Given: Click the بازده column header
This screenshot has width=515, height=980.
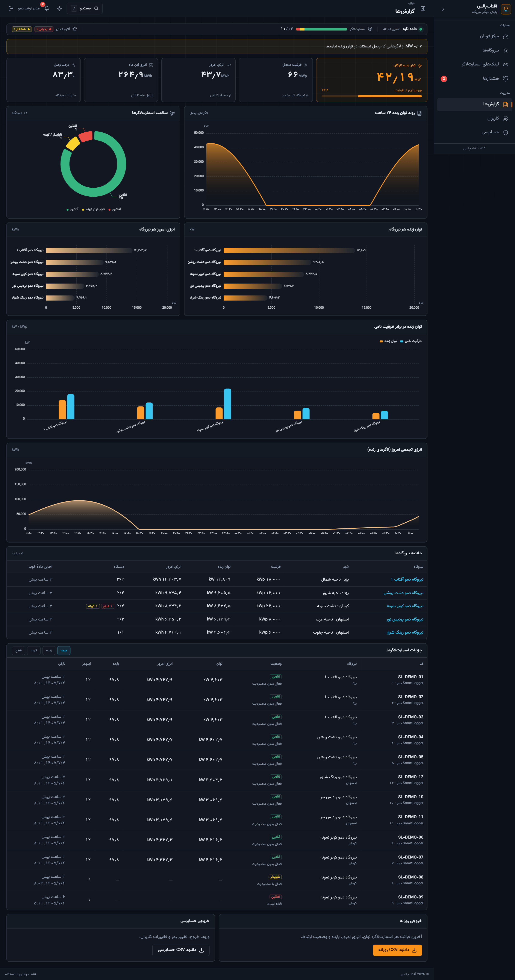Looking at the screenshot, I should pyautogui.click(x=116, y=664).
